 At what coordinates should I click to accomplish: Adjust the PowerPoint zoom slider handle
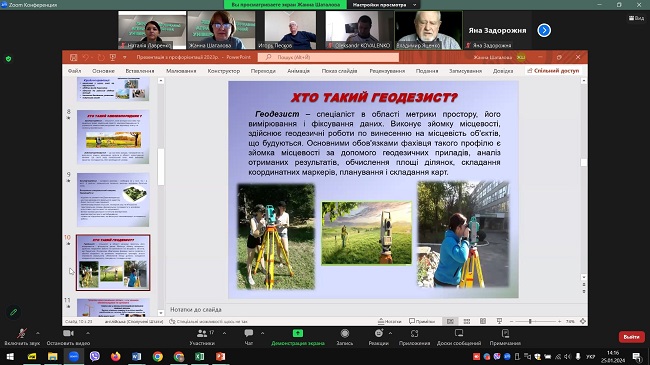(x=530, y=321)
